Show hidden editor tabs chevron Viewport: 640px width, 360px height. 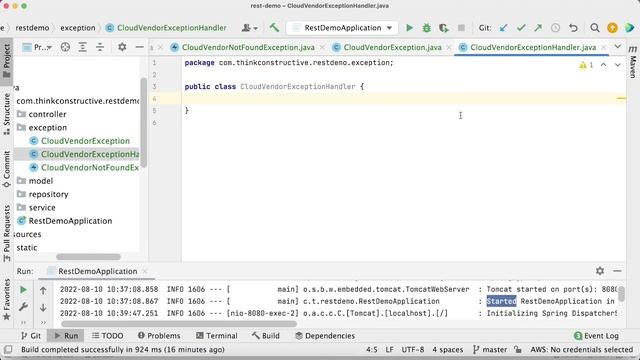coord(618,47)
